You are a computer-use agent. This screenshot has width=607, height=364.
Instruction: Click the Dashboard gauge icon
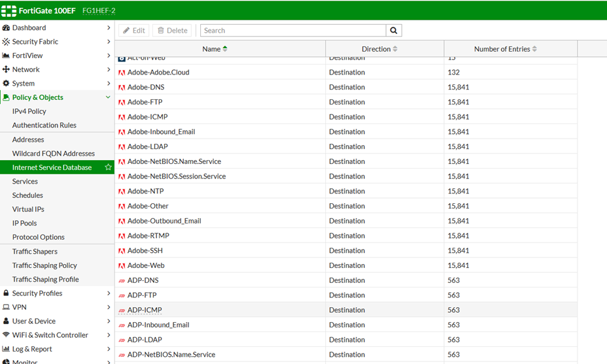(x=6, y=28)
